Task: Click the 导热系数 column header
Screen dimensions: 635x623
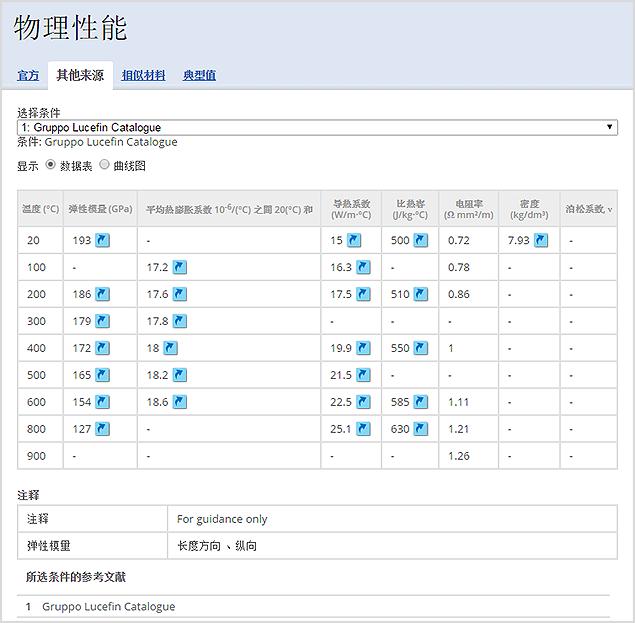Action: (351, 209)
